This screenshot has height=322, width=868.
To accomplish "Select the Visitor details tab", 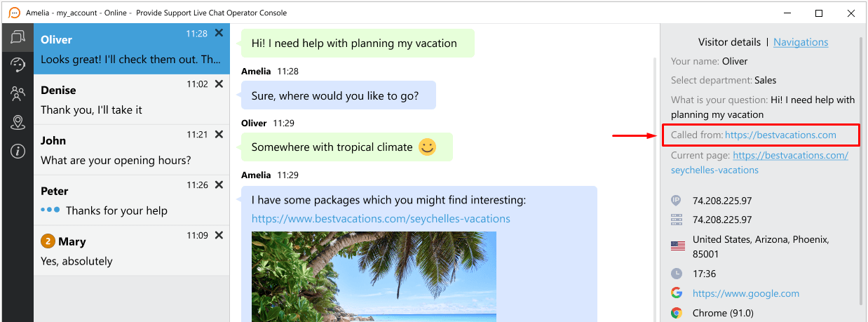I will (729, 42).
